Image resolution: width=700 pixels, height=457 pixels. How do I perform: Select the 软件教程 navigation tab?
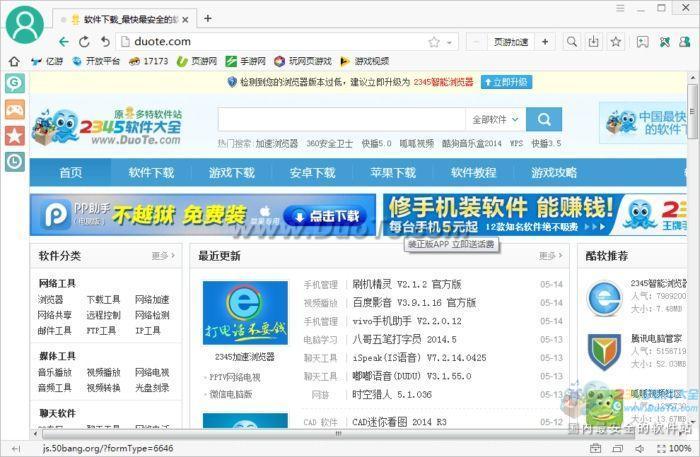tap(473, 172)
